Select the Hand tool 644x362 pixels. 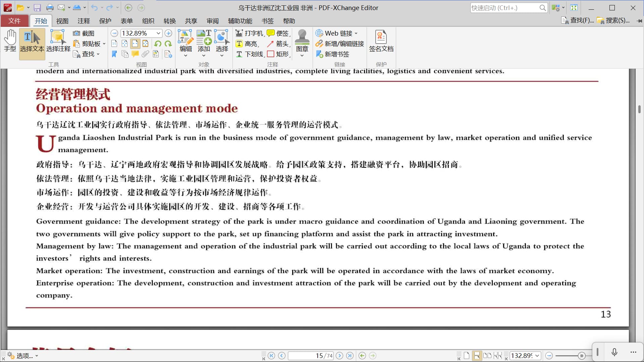pyautogui.click(x=10, y=40)
